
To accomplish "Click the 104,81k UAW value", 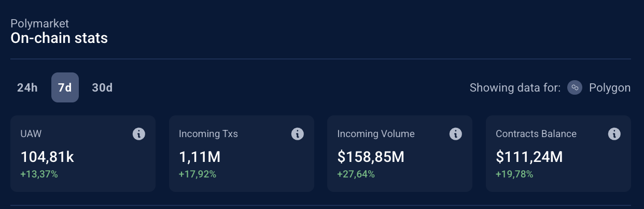I will click(47, 157).
